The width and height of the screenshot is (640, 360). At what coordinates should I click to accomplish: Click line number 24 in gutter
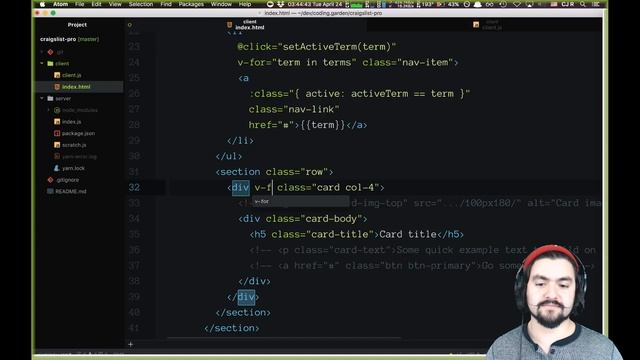point(134,62)
